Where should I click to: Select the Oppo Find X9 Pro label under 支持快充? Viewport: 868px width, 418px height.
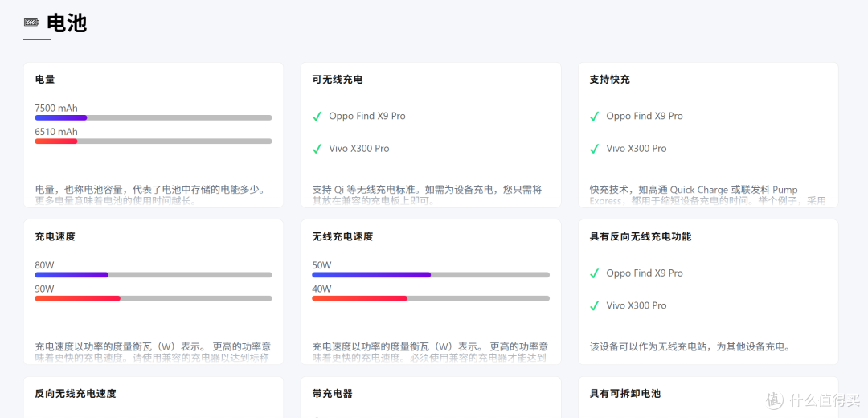[645, 117]
